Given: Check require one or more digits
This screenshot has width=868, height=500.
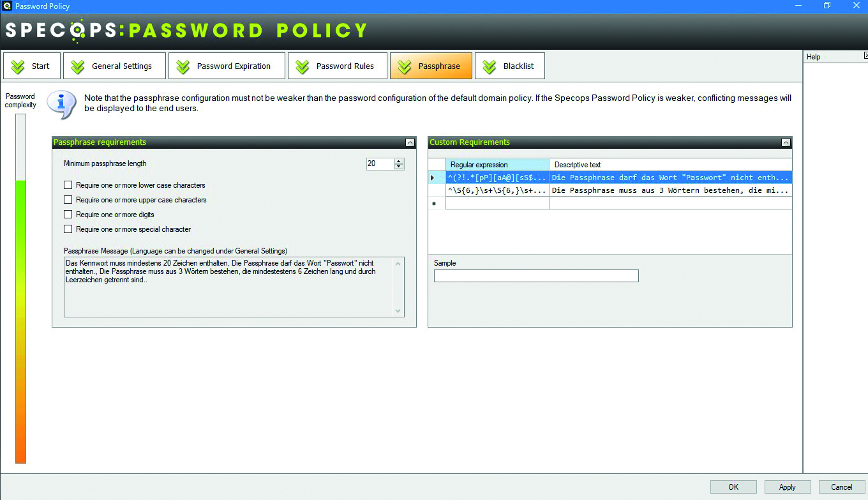Looking at the screenshot, I should coord(68,215).
